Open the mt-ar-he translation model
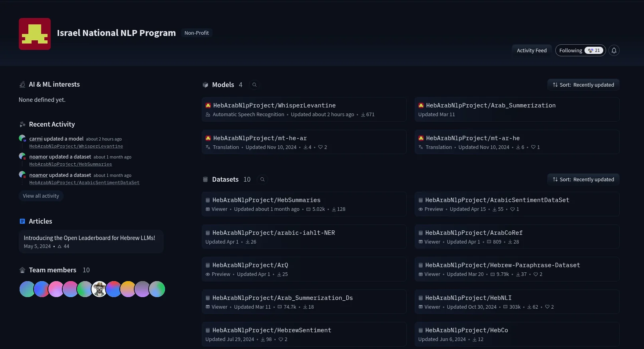 tap(517, 142)
